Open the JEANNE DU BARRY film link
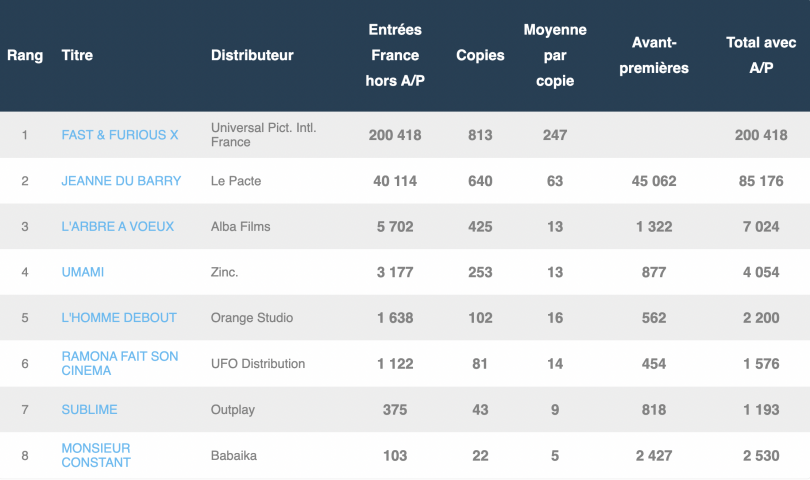The width and height of the screenshot is (810, 480). tap(121, 181)
